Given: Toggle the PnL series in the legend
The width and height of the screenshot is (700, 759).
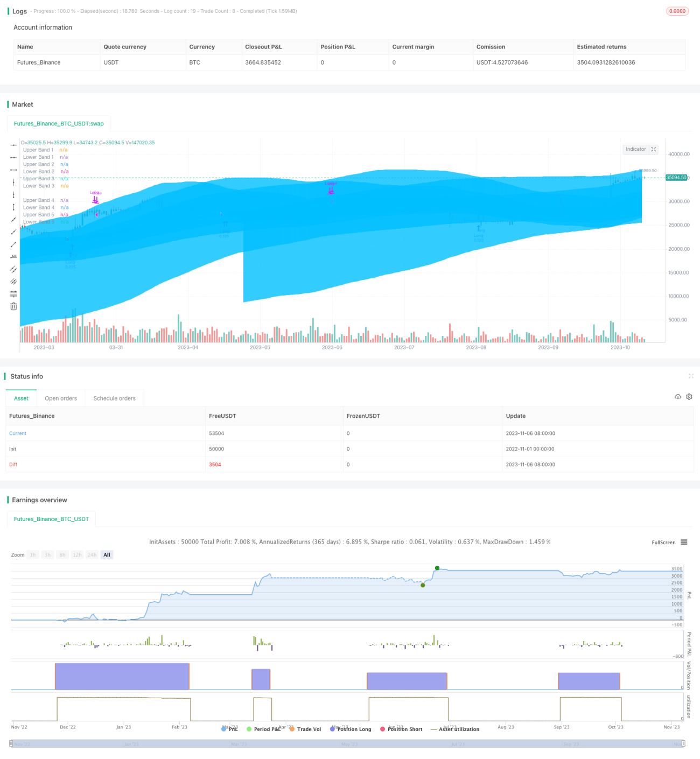Looking at the screenshot, I should 229,729.
